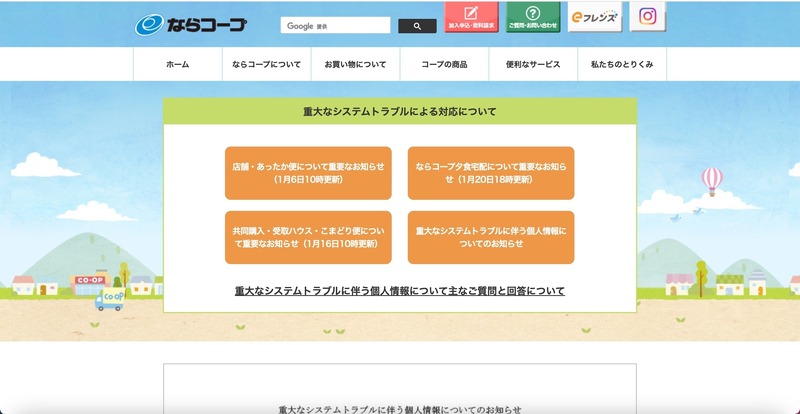Open the ならコープ夕食宅配 notice button

[x=491, y=173]
